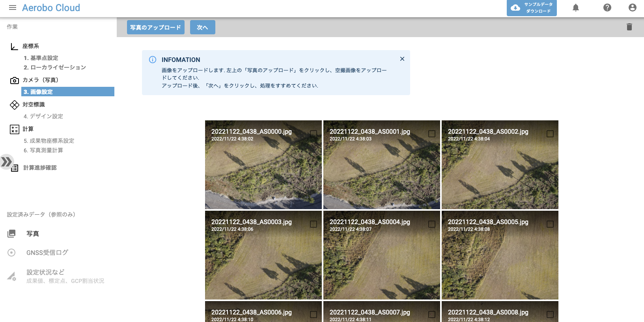Select checkbox for AS0006.jpg

(314, 315)
